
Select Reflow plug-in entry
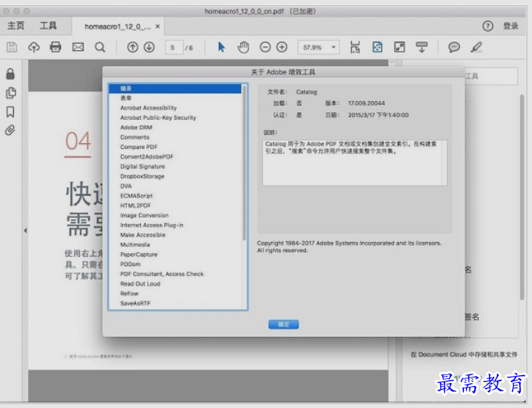coord(175,294)
